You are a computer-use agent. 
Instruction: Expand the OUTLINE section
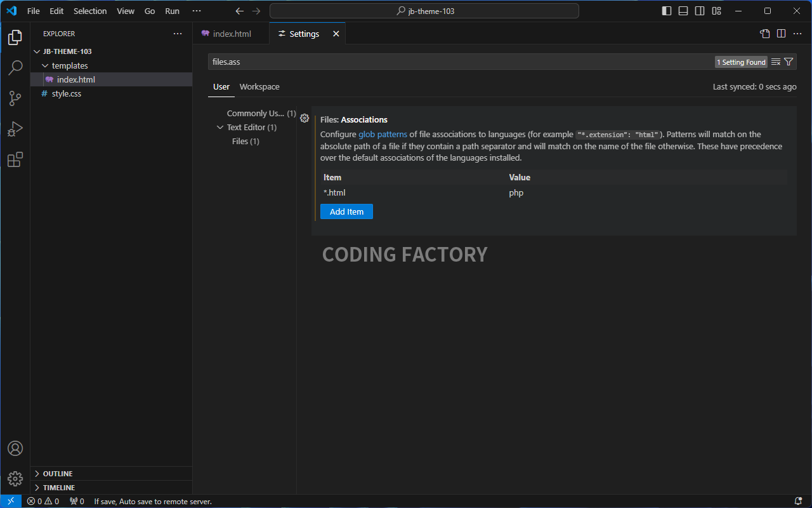coord(58,473)
